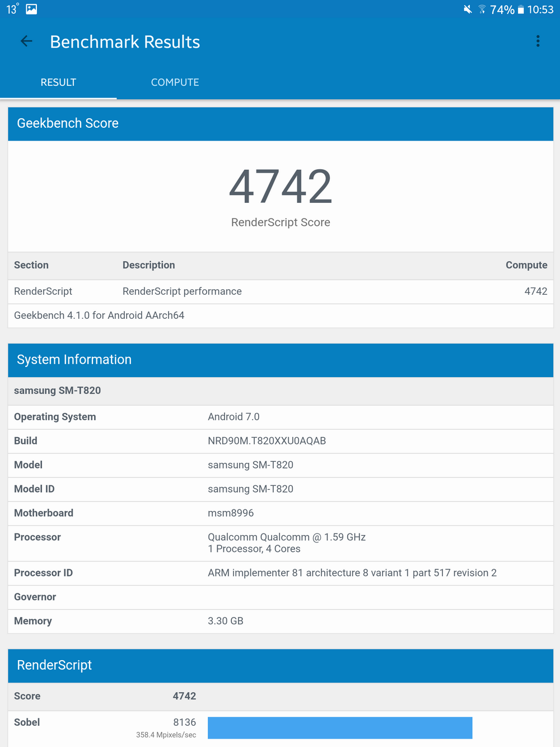This screenshot has width=560, height=747.
Task: Tap the Benchmark Results title
Action: (125, 42)
